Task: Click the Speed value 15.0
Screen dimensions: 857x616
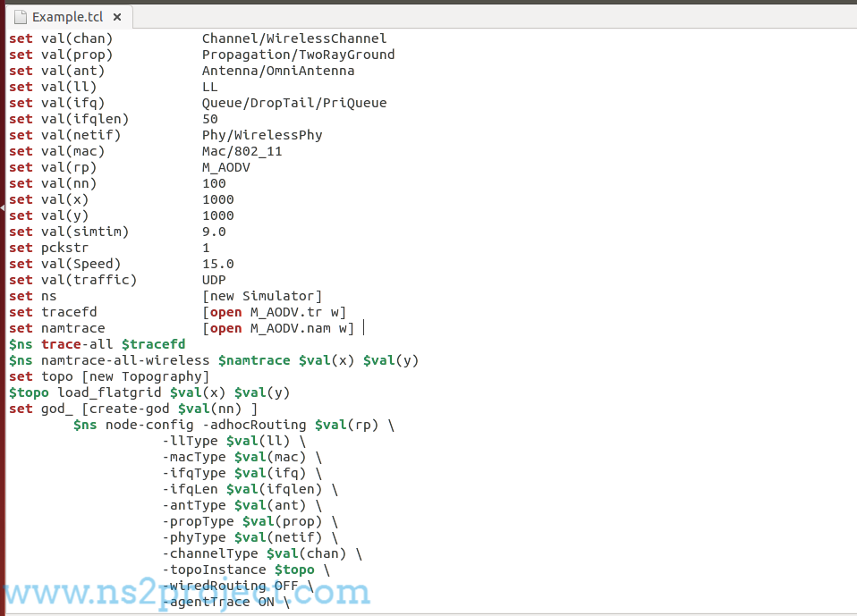Action: tap(218, 264)
